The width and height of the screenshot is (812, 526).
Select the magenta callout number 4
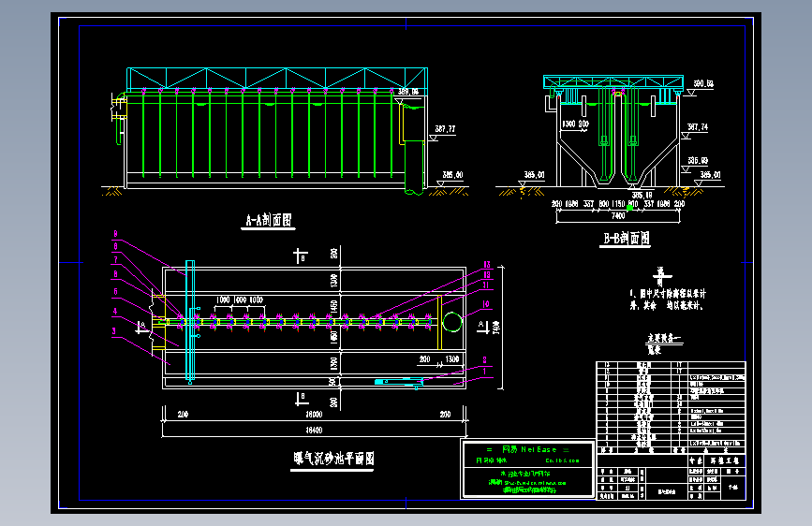(115, 311)
